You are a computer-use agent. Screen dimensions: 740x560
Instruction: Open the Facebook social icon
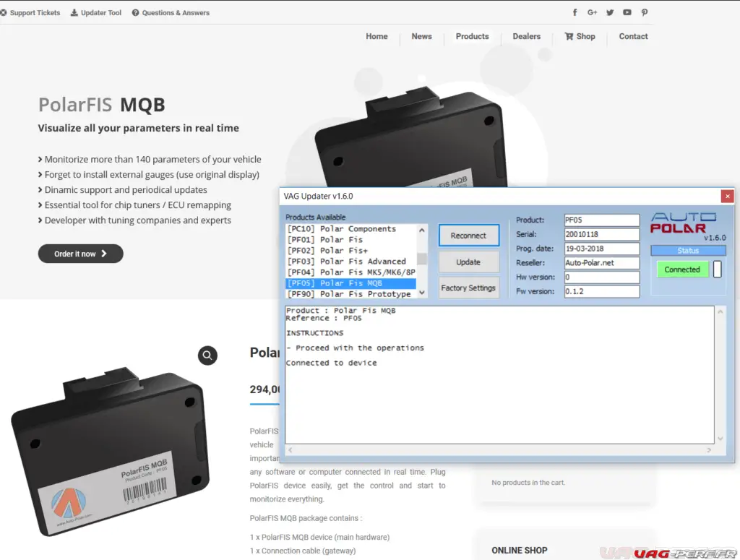click(575, 13)
